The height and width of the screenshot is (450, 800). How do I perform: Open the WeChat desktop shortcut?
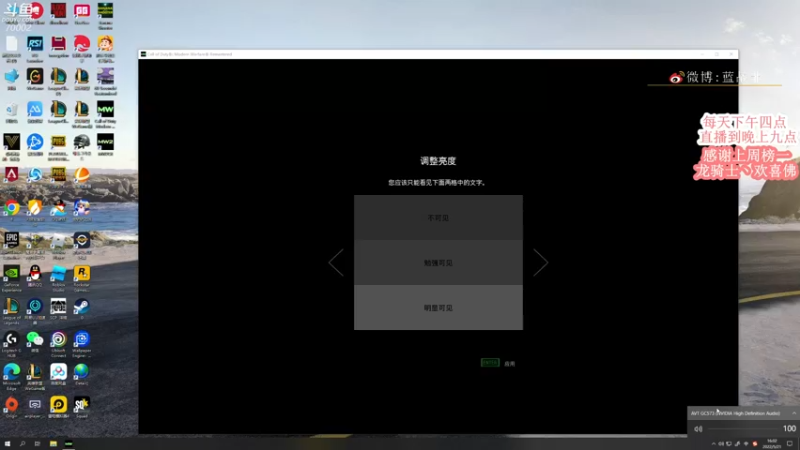tap(35, 339)
